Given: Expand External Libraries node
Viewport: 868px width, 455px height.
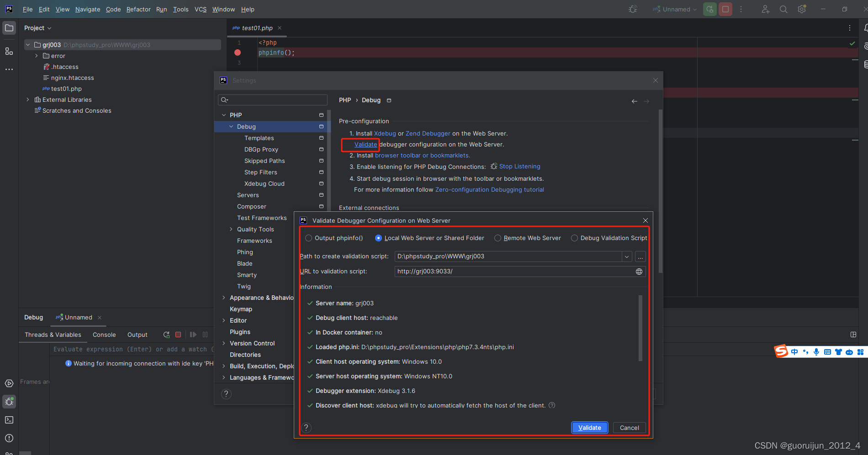Looking at the screenshot, I should 28,99.
